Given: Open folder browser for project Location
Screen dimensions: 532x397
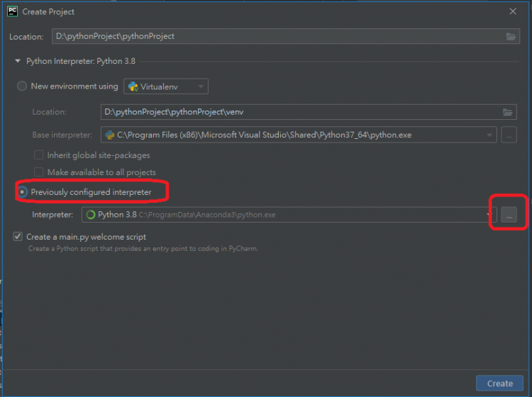Looking at the screenshot, I should 511,36.
